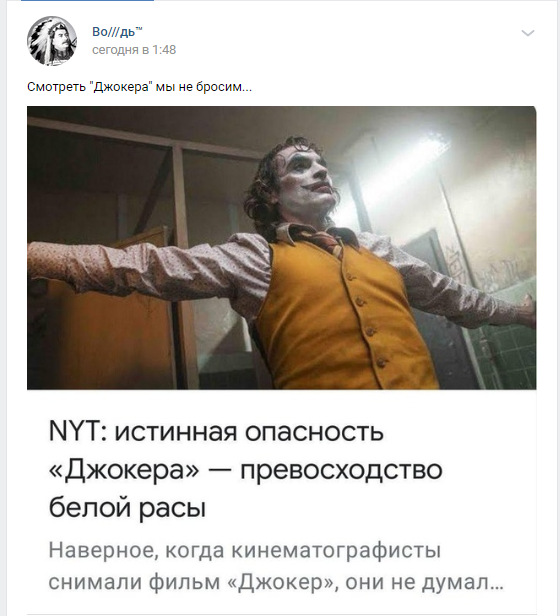The image size is (560, 616).
Task: Open the Joker article preview photo
Action: 281,248
